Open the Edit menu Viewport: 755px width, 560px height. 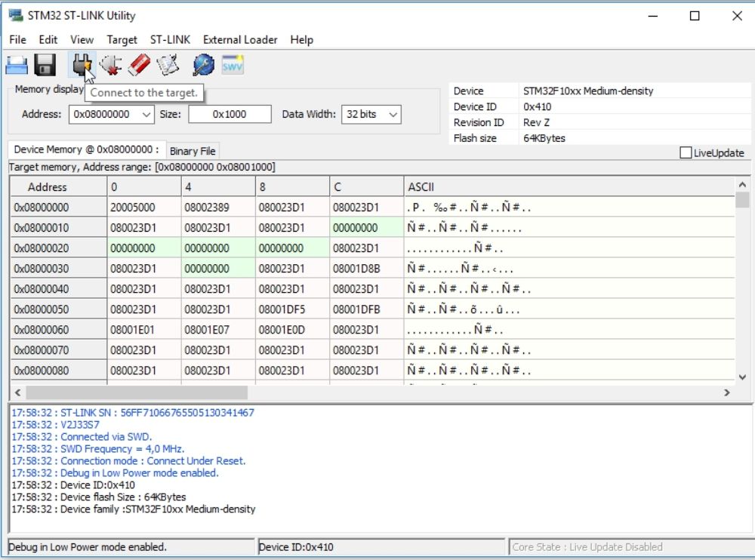coord(48,39)
